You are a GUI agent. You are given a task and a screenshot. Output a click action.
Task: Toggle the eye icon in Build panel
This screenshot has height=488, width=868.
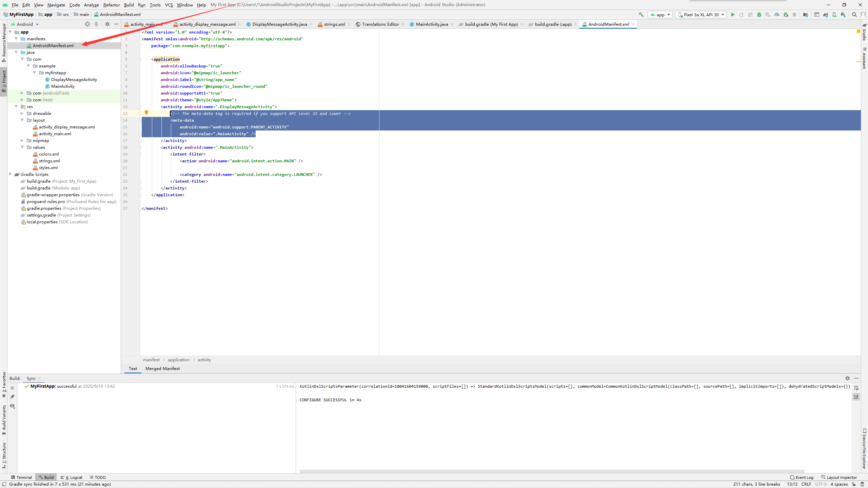(x=13, y=406)
